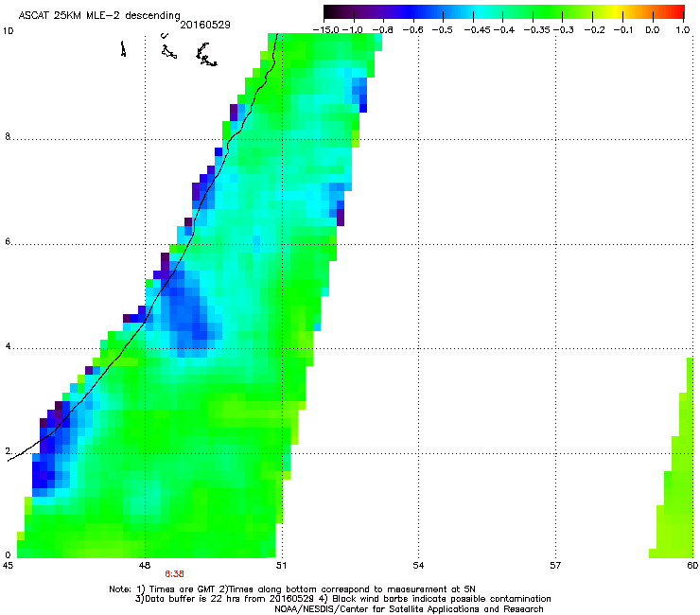700x615 pixels.
Task: Select the date label "20160529" near the title
Action: tap(205, 25)
